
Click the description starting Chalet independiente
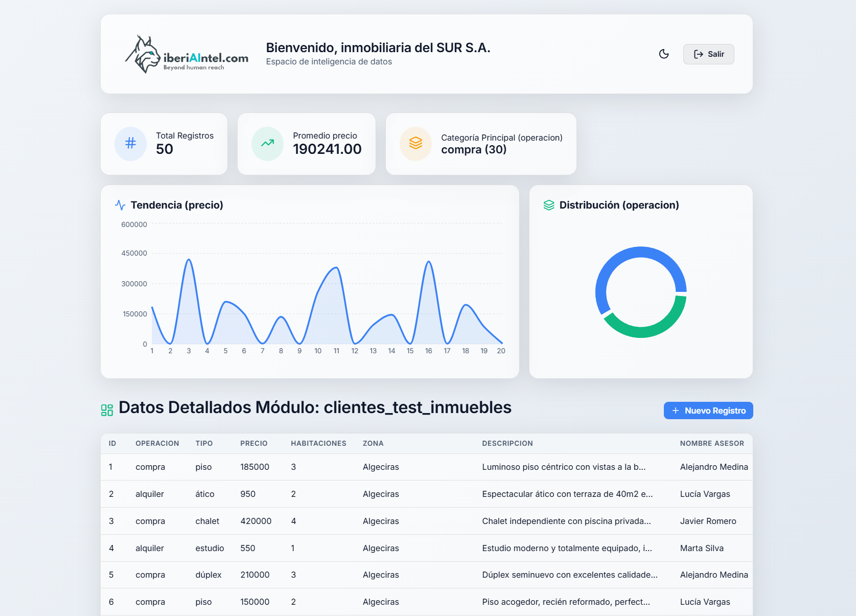566,521
